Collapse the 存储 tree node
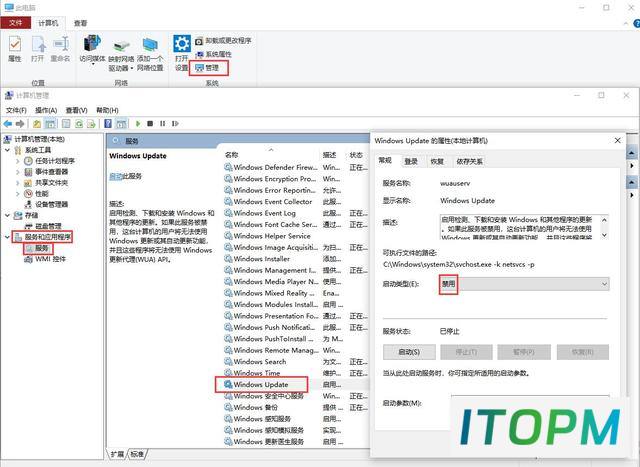Screen dimensions: 640x467 [7, 215]
